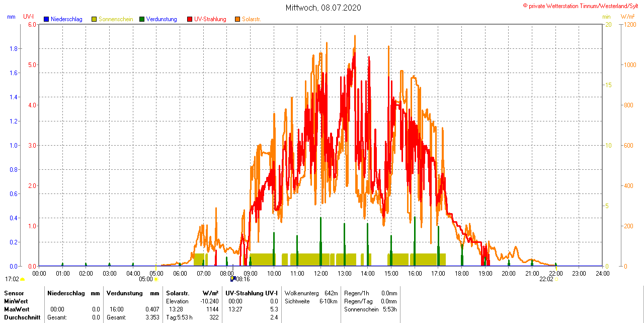Click the sunset icon beside 22:02

click(x=556, y=279)
